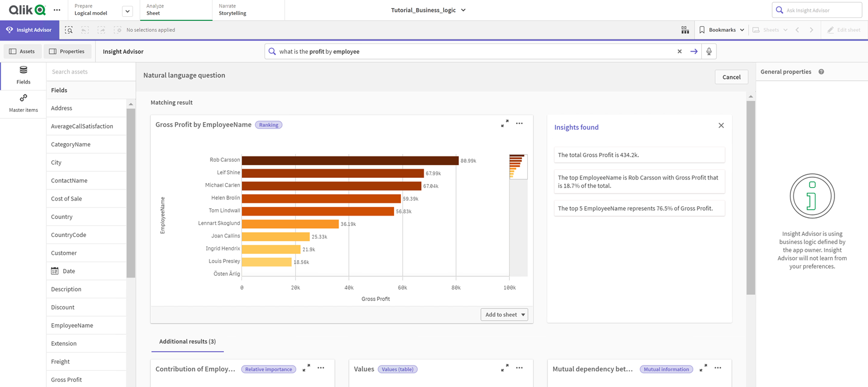Click the Ask Insight Advisor search field
The image size is (868, 387).
[816, 10]
